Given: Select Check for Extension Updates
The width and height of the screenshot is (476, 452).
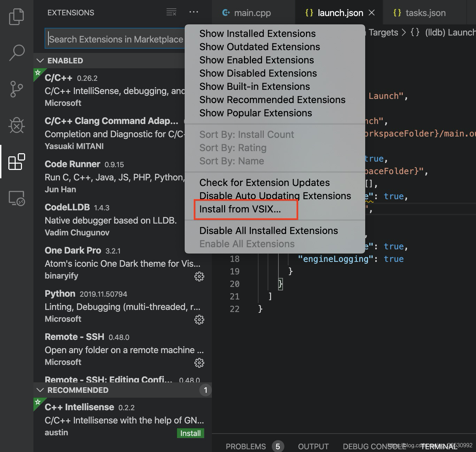Looking at the screenshot, I should tap(264, 182).
